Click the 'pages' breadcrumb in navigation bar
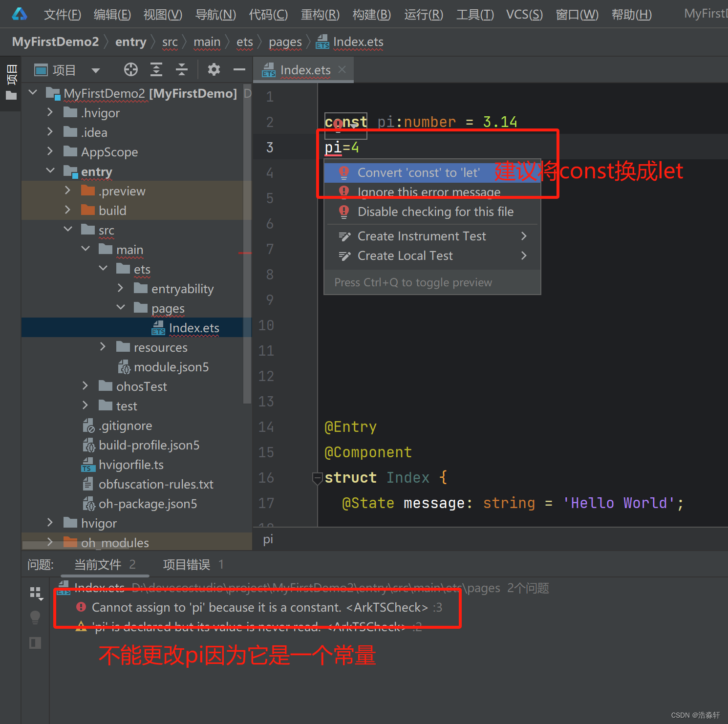The image size is (728, 724). pos(285,42)
